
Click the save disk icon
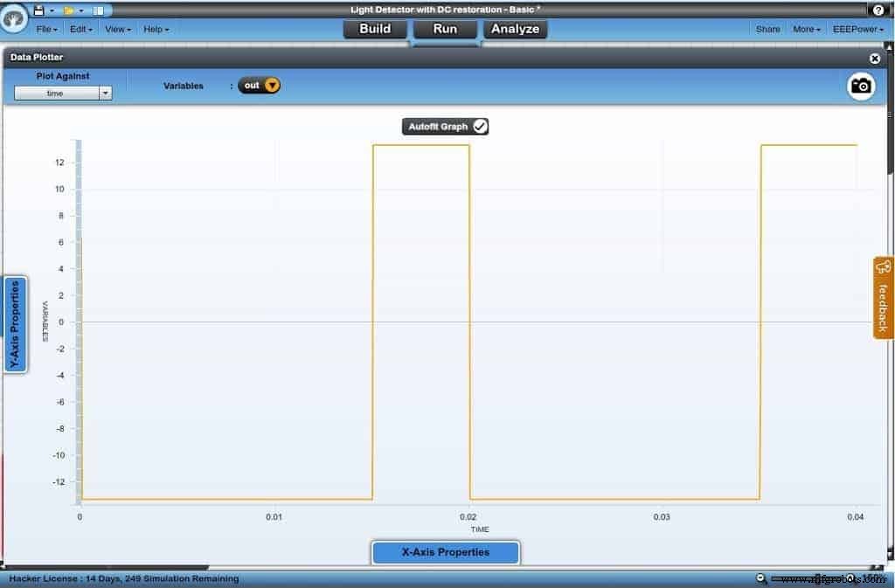(x=38, y=10)
